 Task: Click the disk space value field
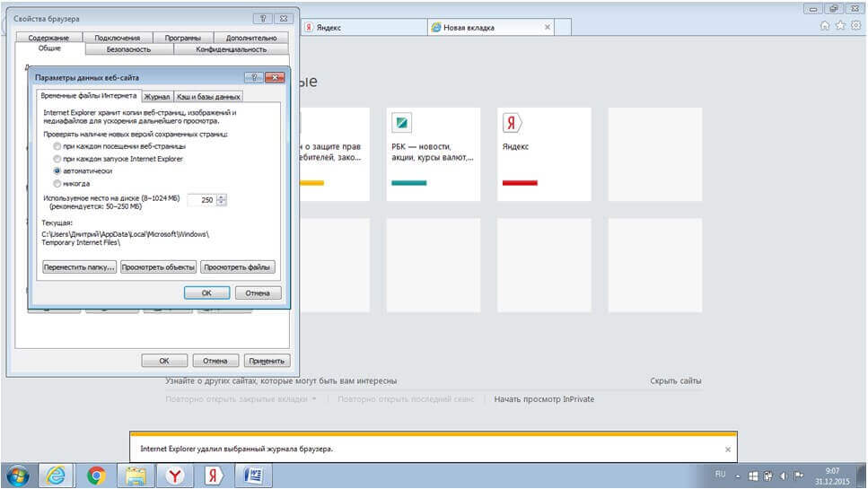click(202, 200)
